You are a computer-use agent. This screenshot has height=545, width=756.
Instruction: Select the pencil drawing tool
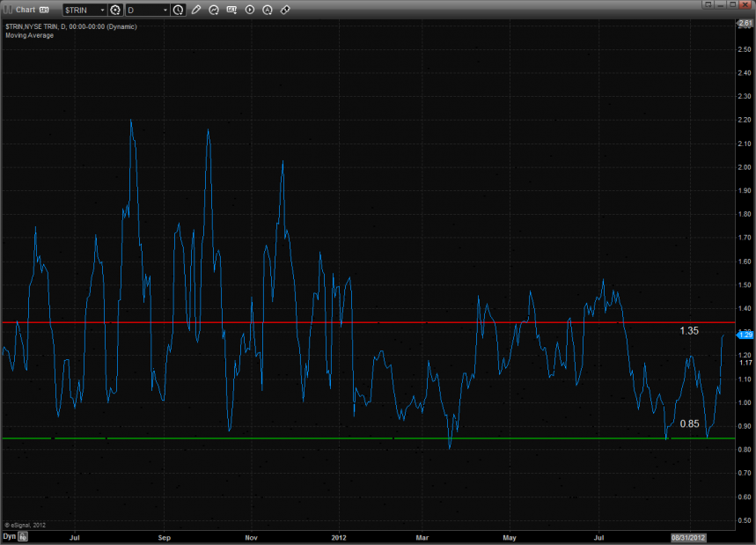point(196,10)
